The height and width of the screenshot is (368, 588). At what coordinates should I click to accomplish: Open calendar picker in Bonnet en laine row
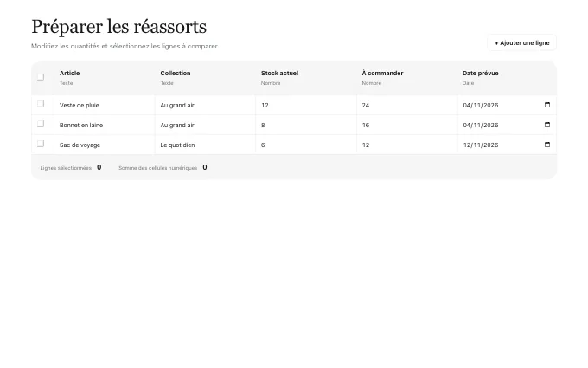point(547,125)
